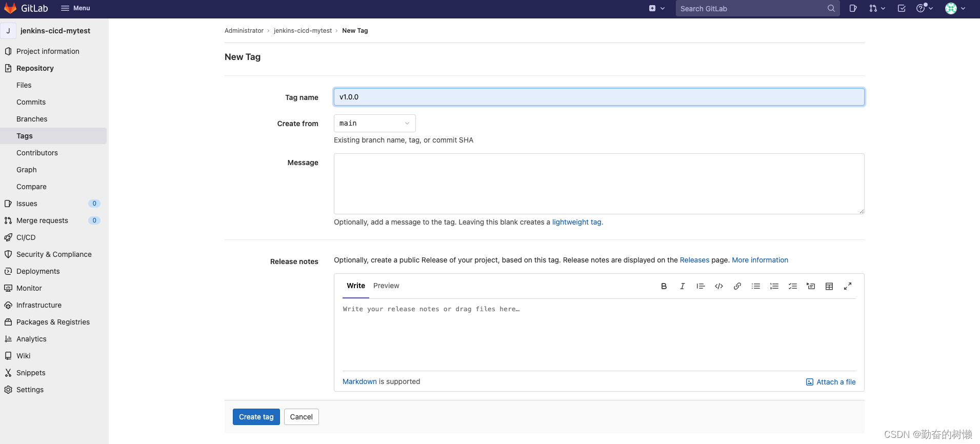Open the Issues icon in top bar
The height and width of the screenshot is (444, 980).
[x=853, y=8]
